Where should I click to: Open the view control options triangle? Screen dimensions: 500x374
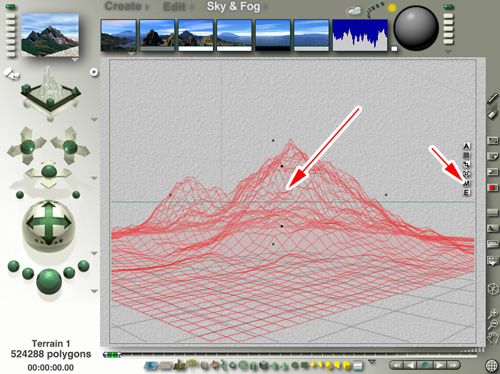click(x=94, y=119)
